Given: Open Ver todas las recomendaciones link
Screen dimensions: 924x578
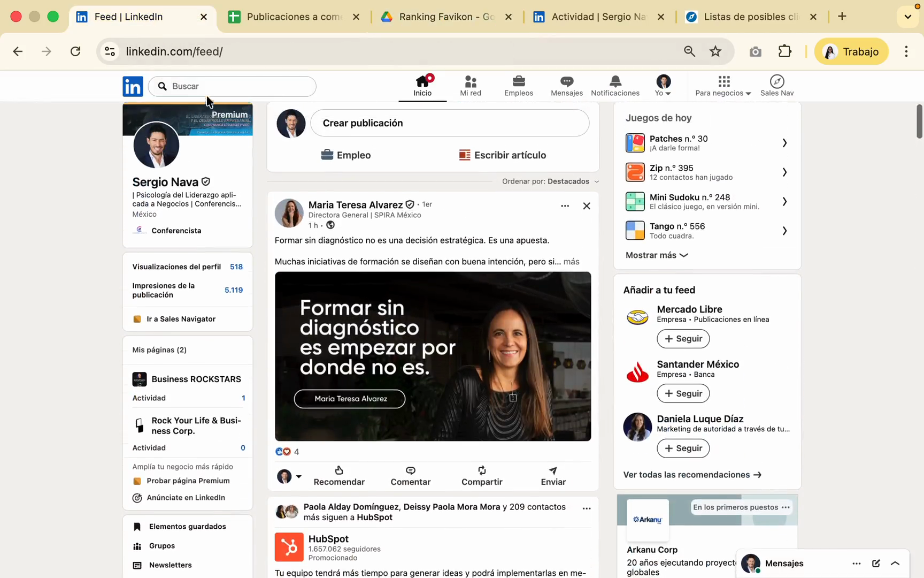Looking at the screenshot, I should [x=692, y=475].
